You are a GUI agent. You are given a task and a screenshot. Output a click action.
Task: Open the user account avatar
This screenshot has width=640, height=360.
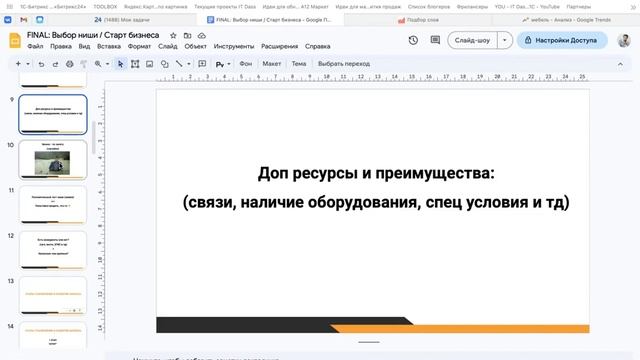click(623, 40)
